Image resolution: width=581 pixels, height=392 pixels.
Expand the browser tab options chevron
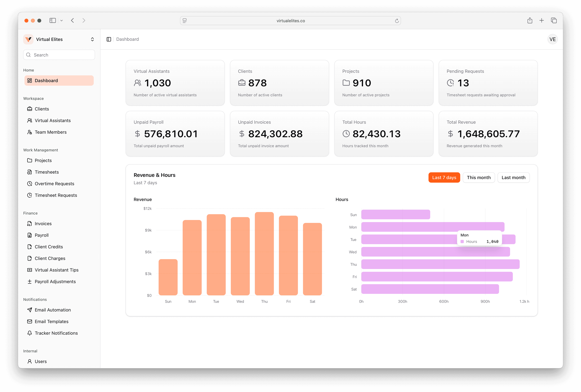[62, 20]
